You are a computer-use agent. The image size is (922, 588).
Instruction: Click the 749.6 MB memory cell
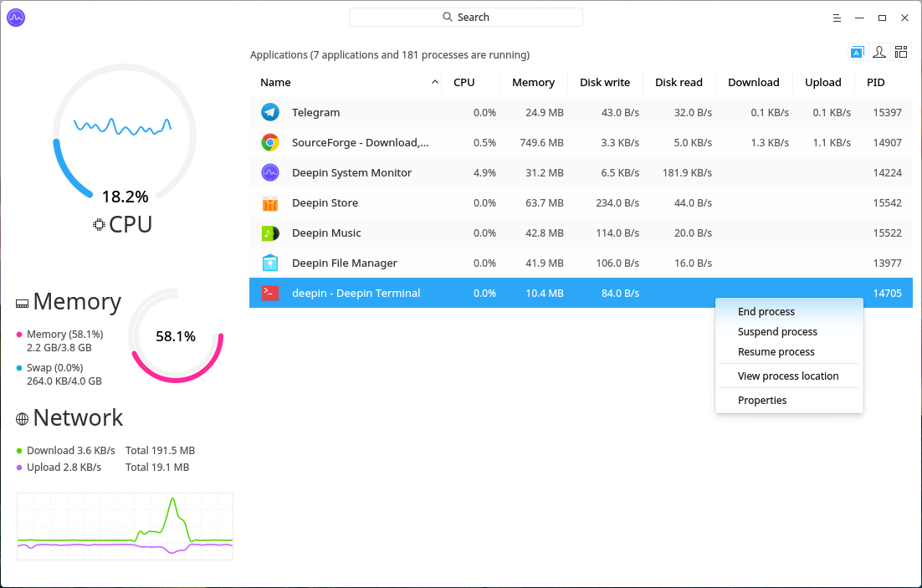[x=541, y=142]
